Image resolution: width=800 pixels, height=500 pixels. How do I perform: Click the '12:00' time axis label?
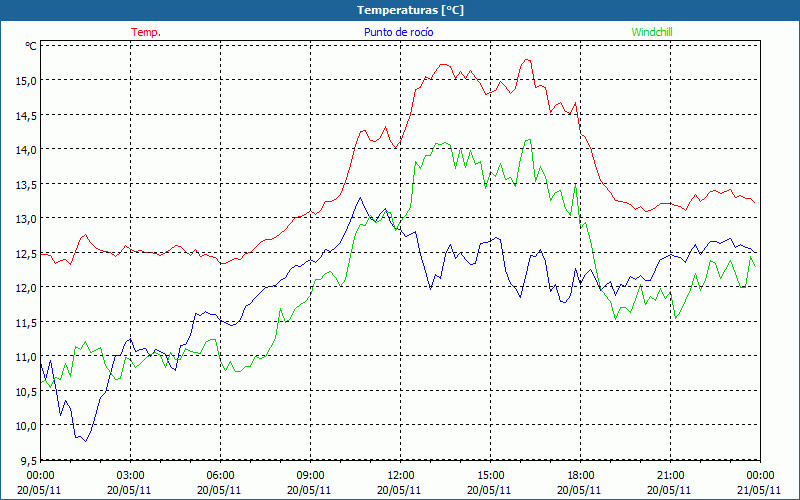pos(401,476)
